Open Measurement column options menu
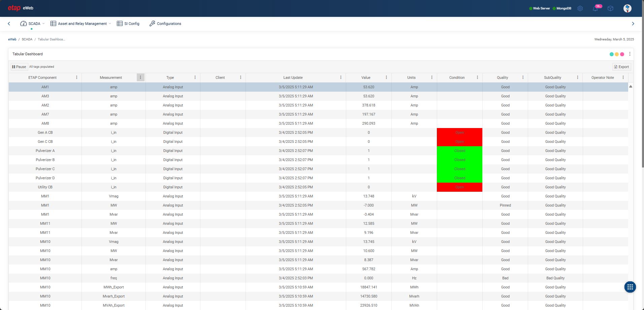This screenshot has height=310, width=644. 140,77
